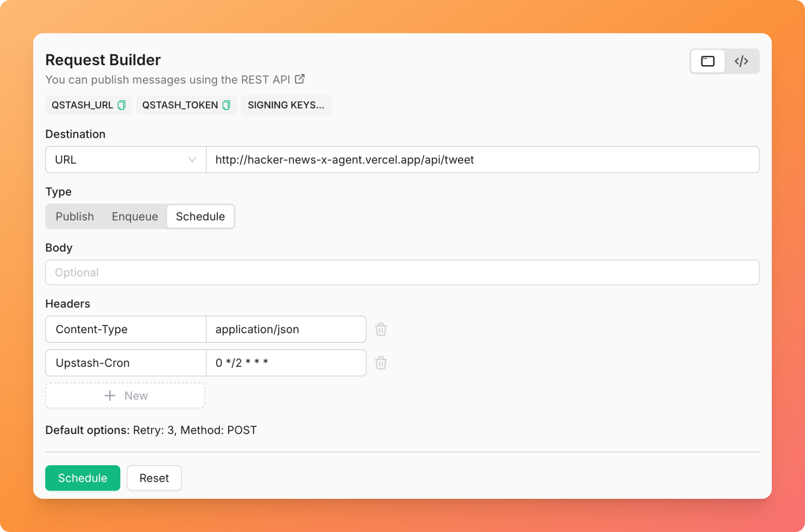
Task: Delete the Content-Type header row
Action: (x=381, y=329)
